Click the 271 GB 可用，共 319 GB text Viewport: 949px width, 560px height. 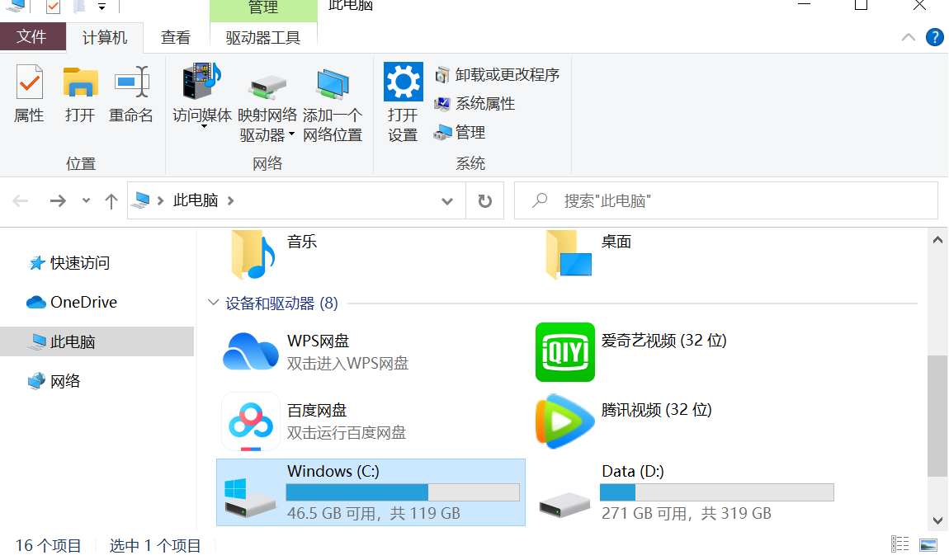tap(687, 514)
